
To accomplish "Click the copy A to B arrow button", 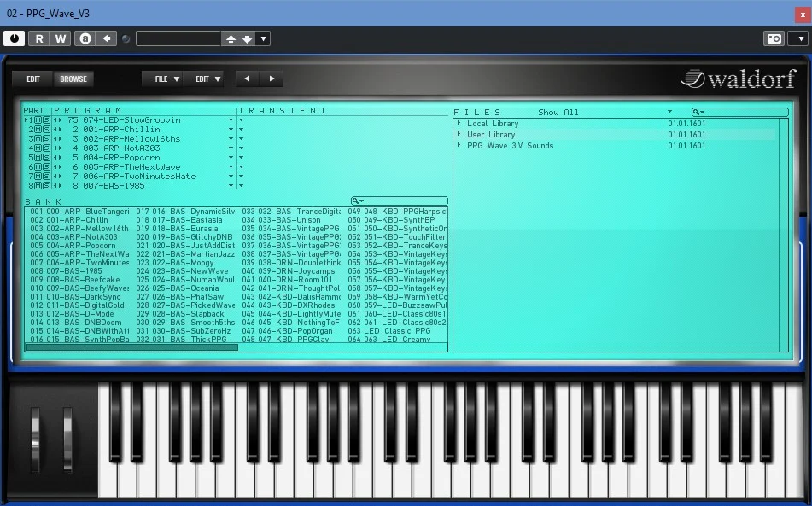I will (x=107, y=38).
